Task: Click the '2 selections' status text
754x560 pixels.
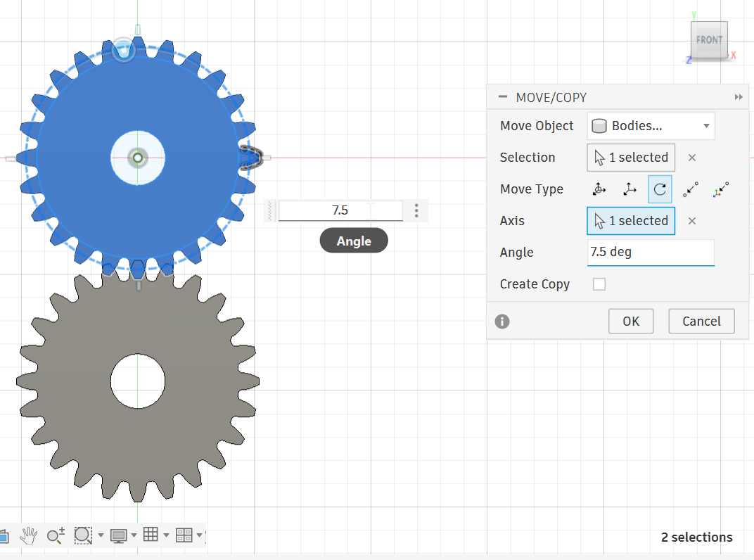Action: [x=697, y=537]
